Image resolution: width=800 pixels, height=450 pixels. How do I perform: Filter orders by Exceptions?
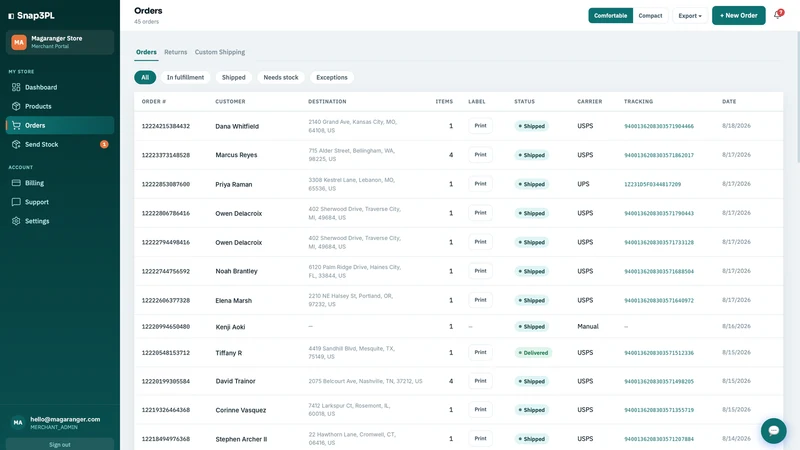point(332,78)
